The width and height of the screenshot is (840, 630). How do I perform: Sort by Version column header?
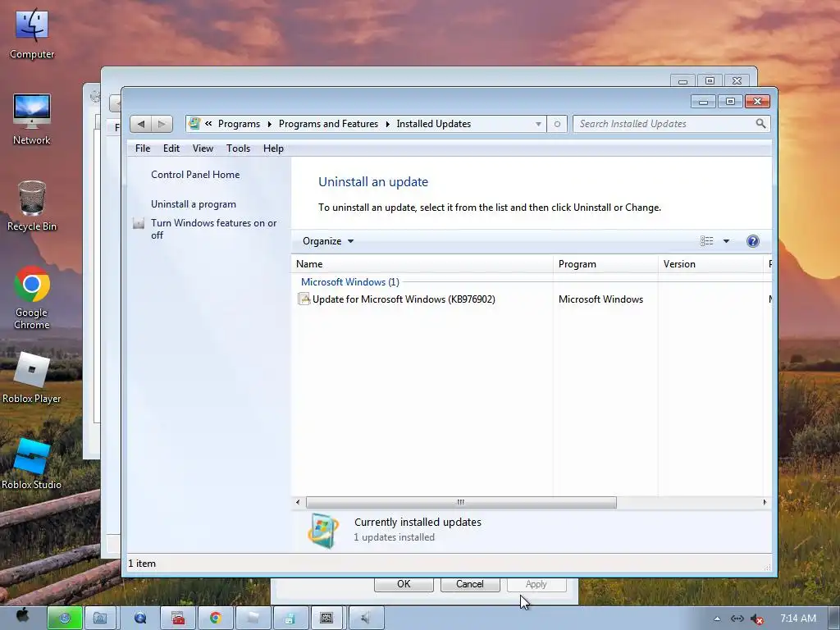tap(710, 264)
